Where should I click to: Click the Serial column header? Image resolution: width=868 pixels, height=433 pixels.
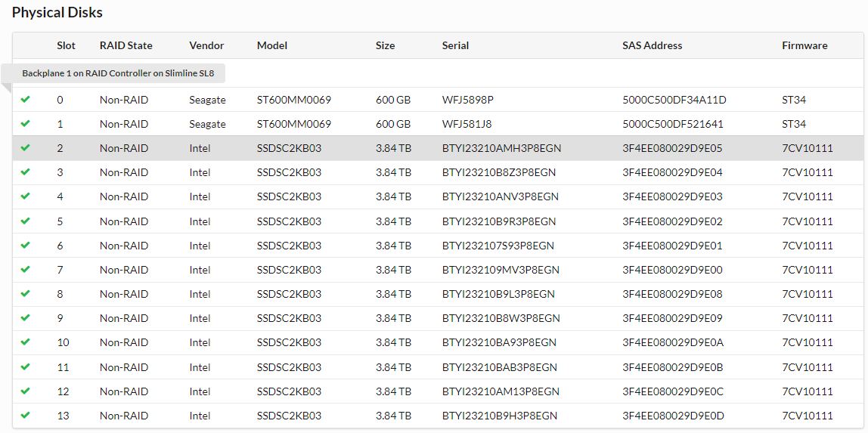[455, 45]
